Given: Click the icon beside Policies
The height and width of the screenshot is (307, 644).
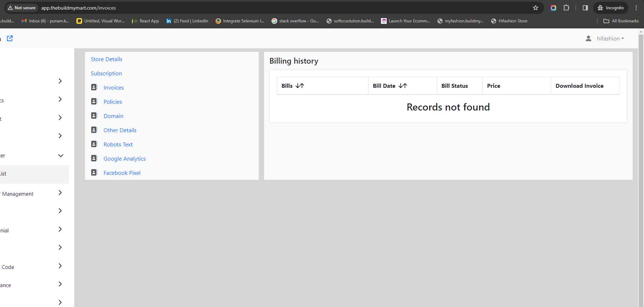Looking at the screenshot, I should [x=94, y=101].
